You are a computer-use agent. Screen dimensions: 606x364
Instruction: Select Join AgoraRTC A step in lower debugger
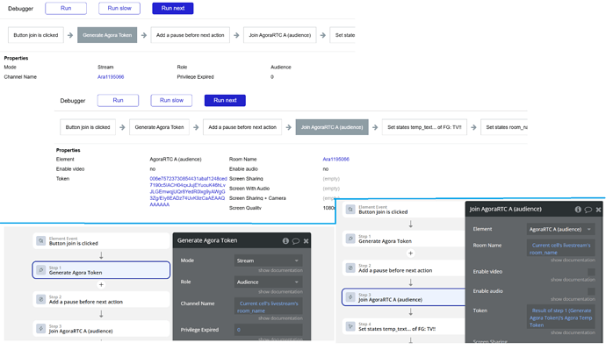(331, 127)
